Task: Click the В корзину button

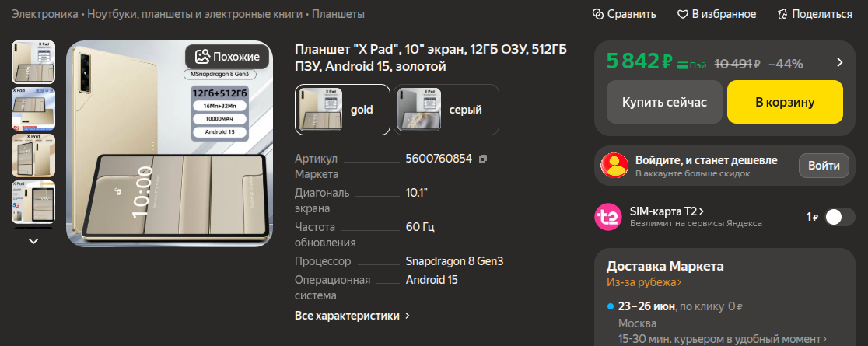Action: point(785,102)
